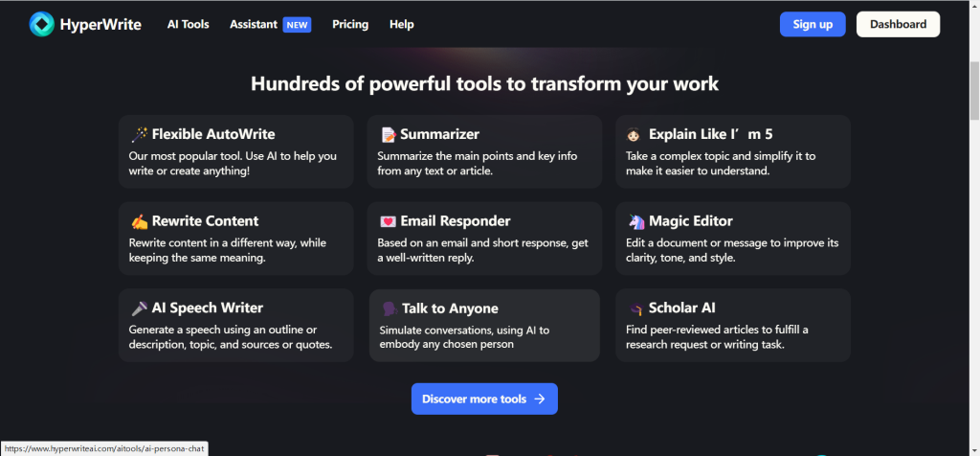Click the unicorn icon beside Magic Editor
Viewport: 980px width, 456px height.
[x=635, y=221]
